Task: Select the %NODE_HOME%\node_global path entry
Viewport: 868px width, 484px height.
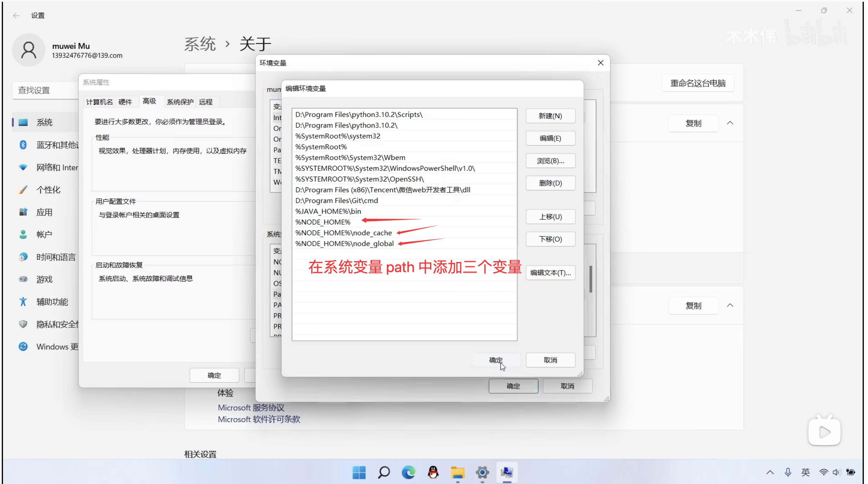Action: 344,243
